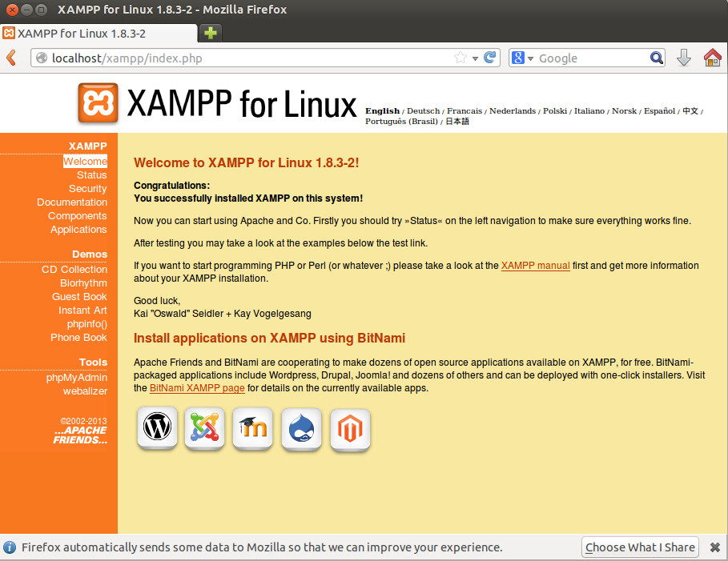Dismiss the Firefox data notification bar
728x561 pixels.
click(715, 547)
